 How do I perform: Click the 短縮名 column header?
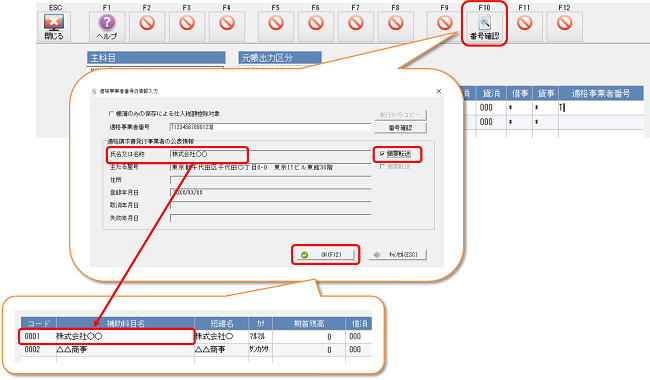click(x=221, y=324)
